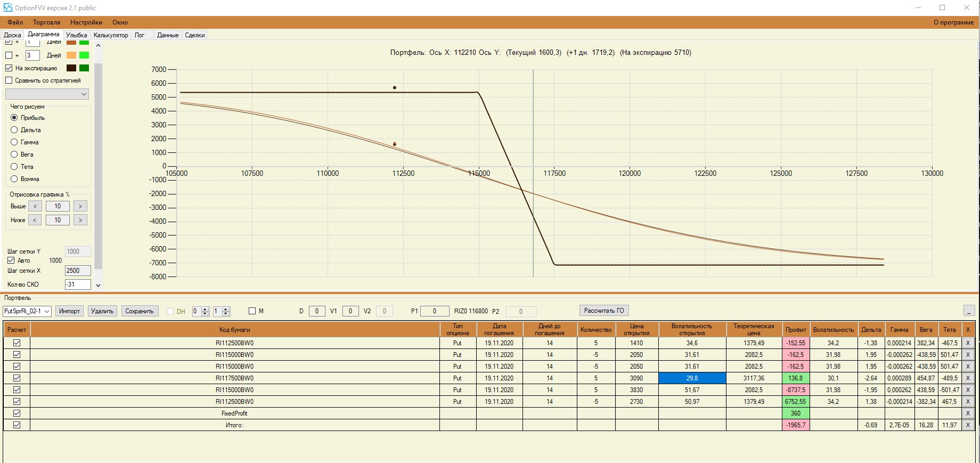Switch to the Доска tab
980x463 pixels.
(12, 35)
